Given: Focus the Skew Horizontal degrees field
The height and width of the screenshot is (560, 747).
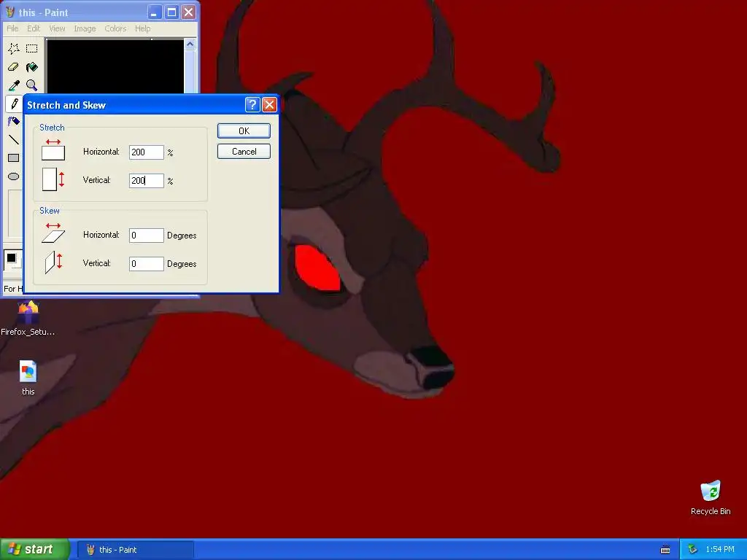Looking at the screenshot, I should pos(146,236).
